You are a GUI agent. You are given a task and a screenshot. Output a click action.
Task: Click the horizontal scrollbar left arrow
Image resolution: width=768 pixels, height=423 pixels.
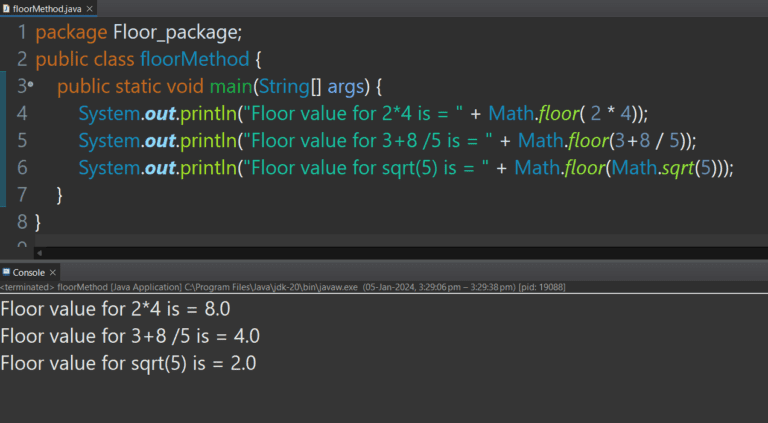tap(40, 253)
